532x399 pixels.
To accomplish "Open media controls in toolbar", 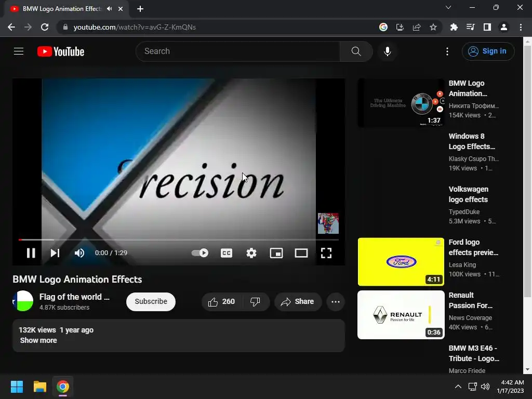I will coord(471,27).
